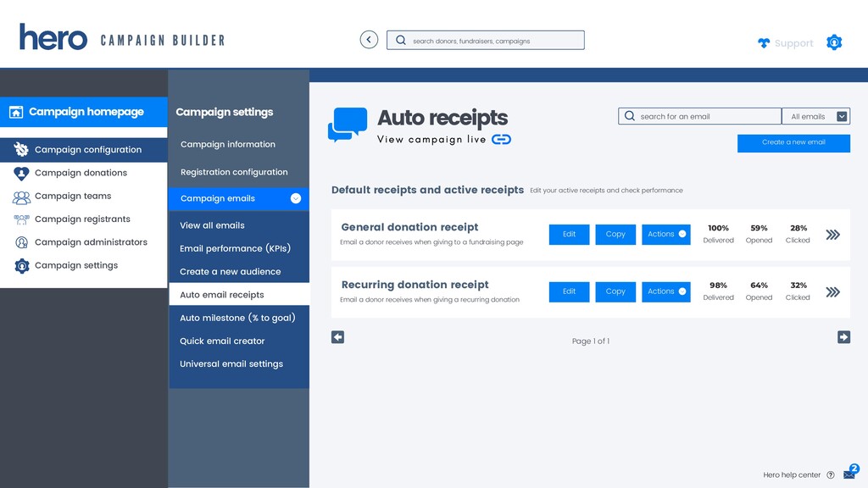Image resolution: width=868 pixels, height=488 pixels.
Task: Edit the Recurring donation receipt
Action: click(569, 291)
